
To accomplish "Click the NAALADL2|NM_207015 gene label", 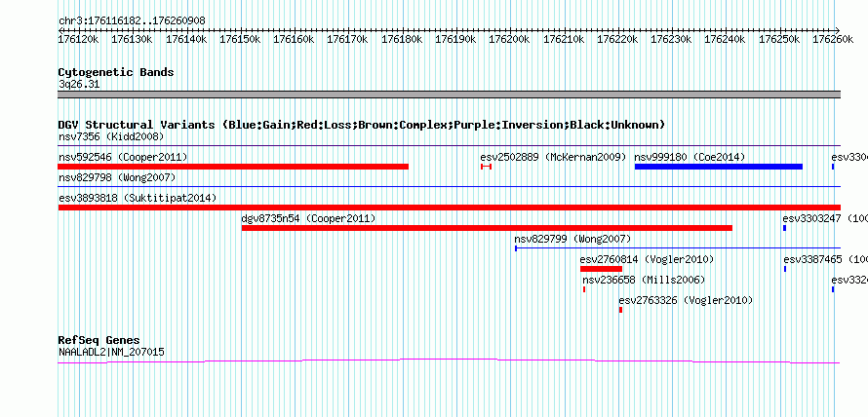I will point(111,352).
